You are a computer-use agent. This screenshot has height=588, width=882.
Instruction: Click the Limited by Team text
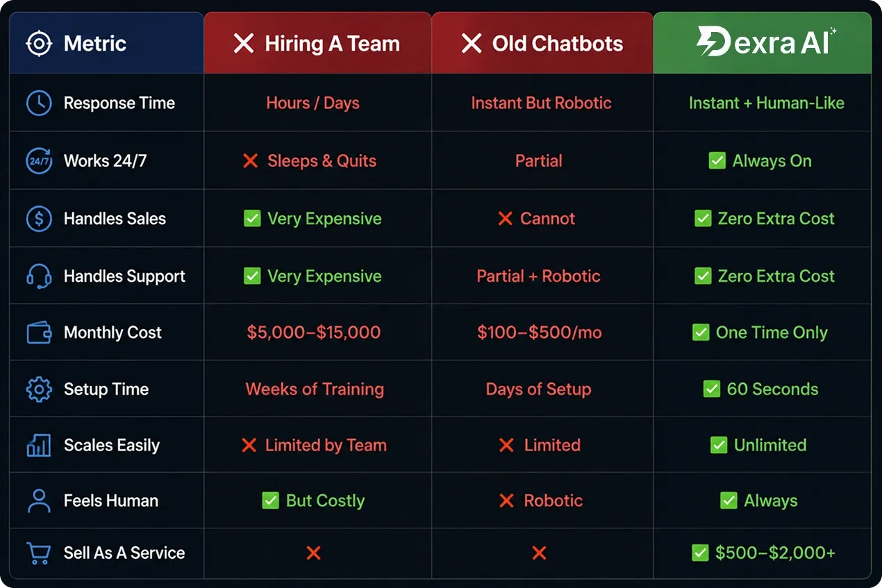[x=326, y=445]
